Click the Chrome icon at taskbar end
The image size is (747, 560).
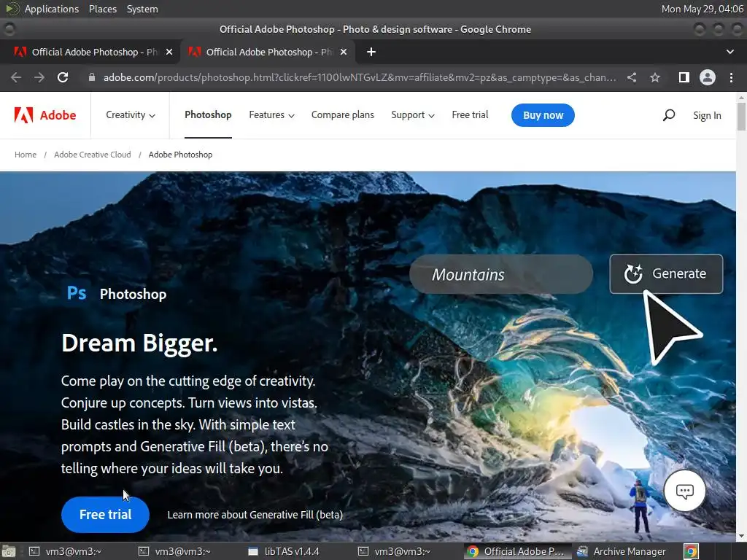(x=691, y=551)
